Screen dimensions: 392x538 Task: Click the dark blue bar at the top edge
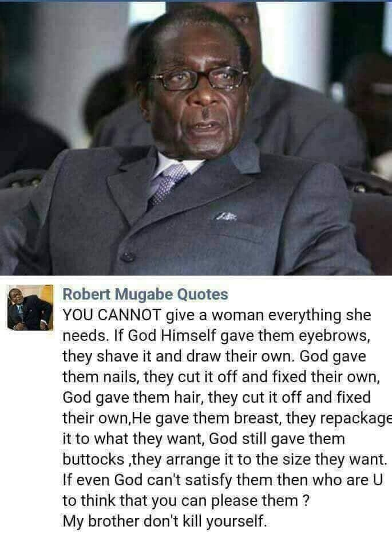coord(196,1)
